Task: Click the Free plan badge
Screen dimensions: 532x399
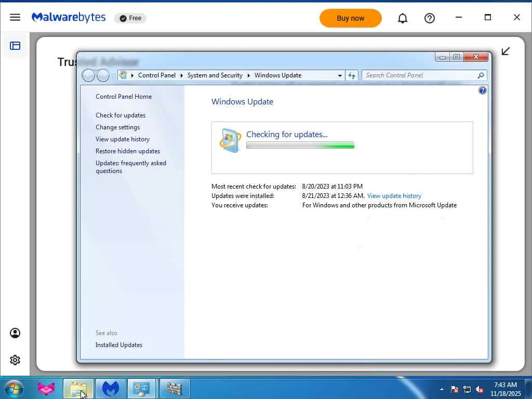Action: click(x=130, y=18)
